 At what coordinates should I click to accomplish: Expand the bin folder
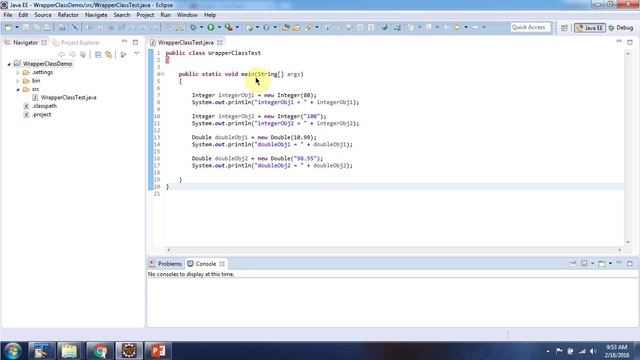coord(18,81)
